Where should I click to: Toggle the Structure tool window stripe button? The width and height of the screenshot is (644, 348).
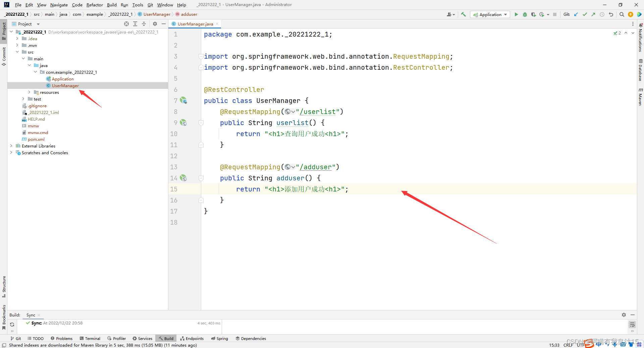[x=4, y=286]
